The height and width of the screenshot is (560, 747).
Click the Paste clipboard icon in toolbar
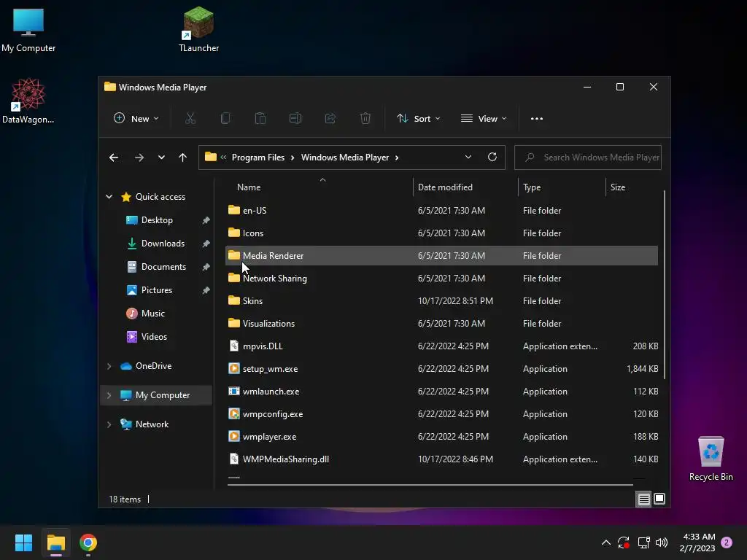point(260,119)
